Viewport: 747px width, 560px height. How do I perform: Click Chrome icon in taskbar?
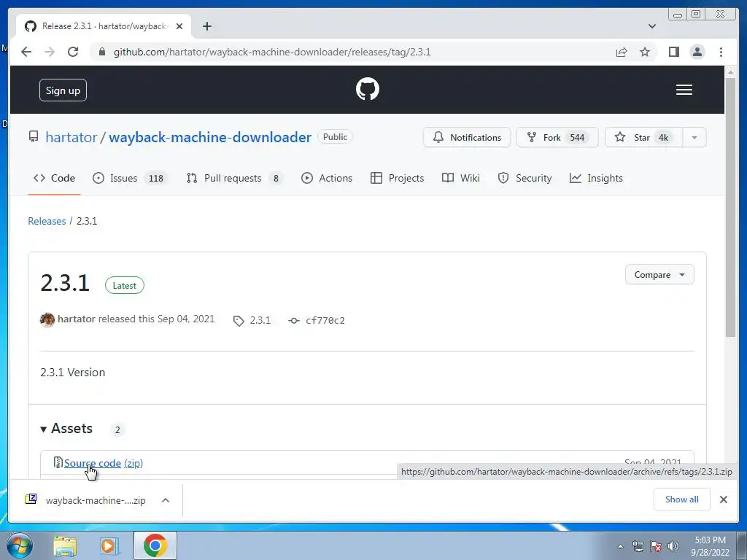[x=155, y=545]
